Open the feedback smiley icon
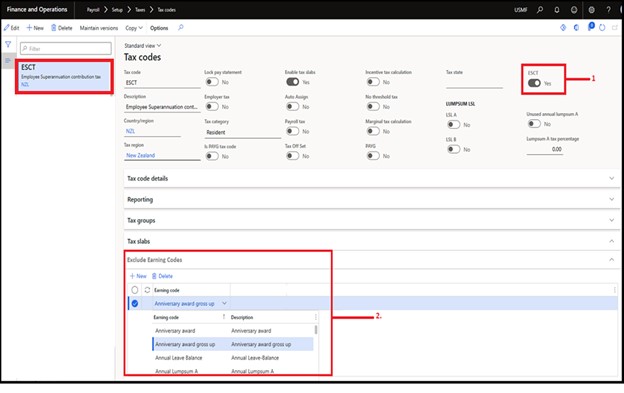Screen dimensions: 624x393 [574, 10]
